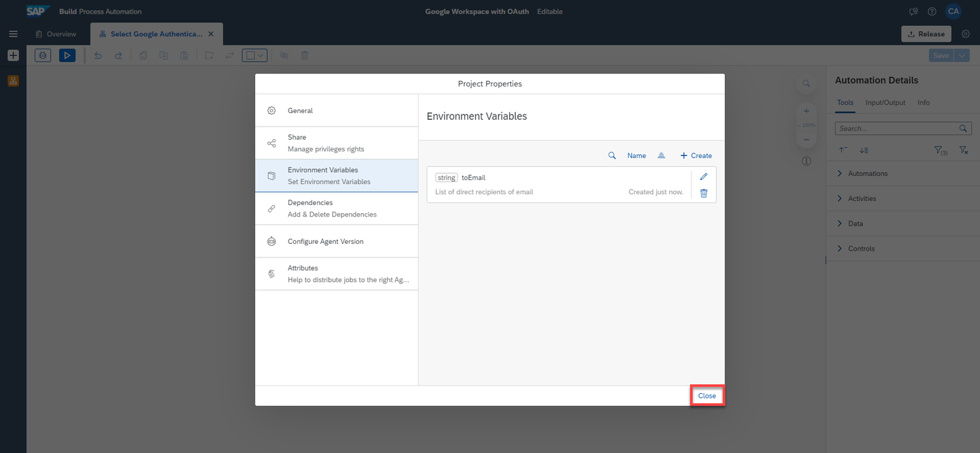Open the Attributes section
The width and height of the screenshot is (980, 453).
pos(337,274)
